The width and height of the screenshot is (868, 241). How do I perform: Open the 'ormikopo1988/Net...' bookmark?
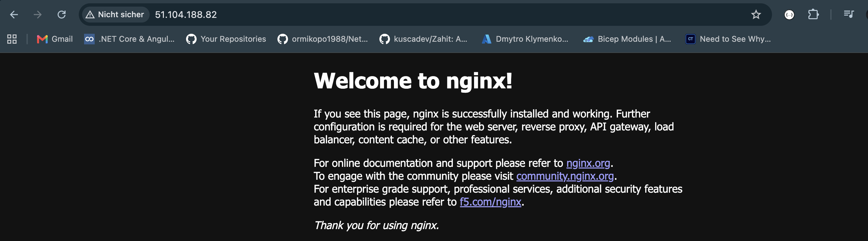[323, 39]
